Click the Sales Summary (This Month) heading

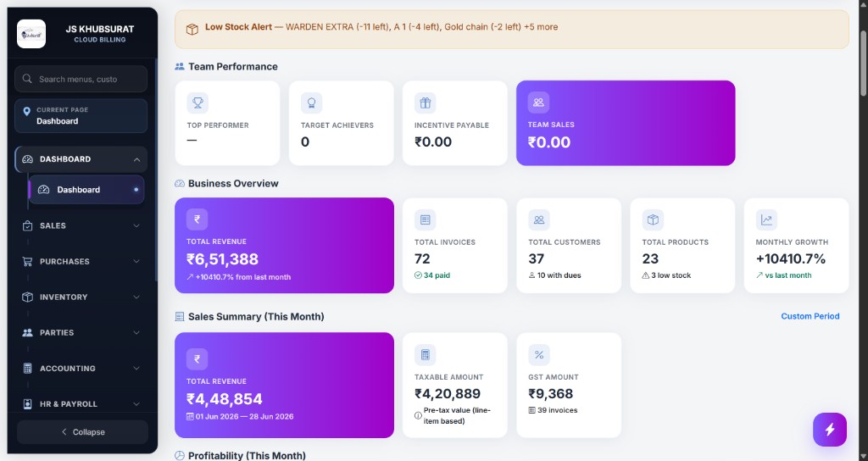[x=256, y=317]
